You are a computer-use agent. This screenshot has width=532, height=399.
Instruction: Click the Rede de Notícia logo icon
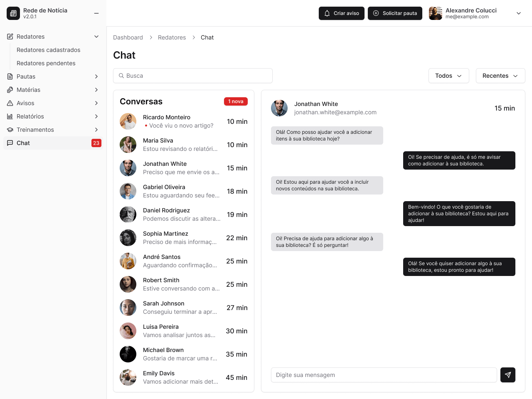tap(13, 13)
